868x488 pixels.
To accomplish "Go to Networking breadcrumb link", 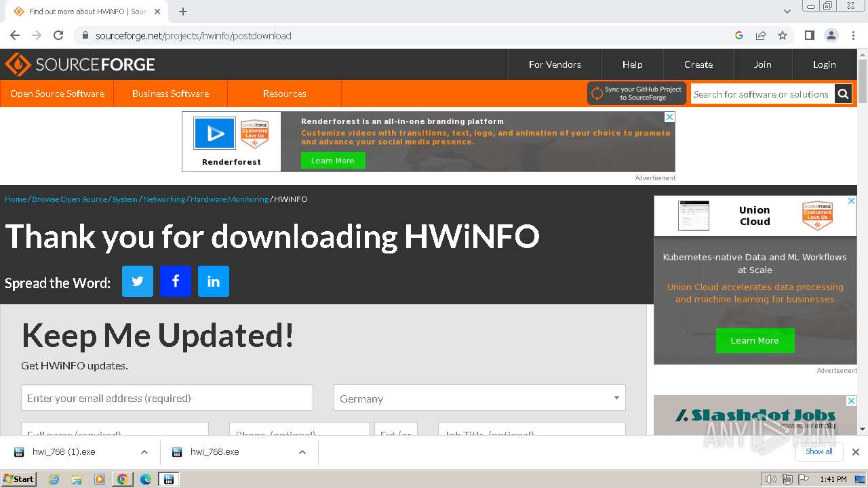I will (x=164, y=199).
